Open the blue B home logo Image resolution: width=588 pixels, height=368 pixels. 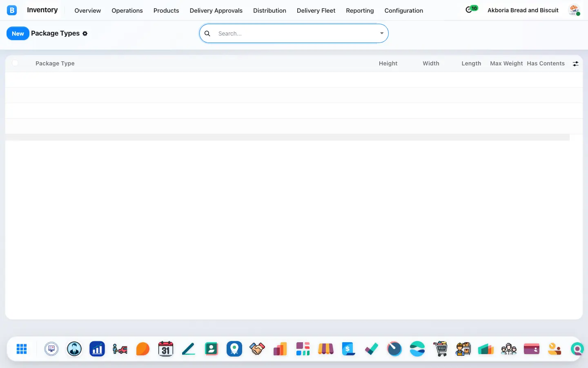[12, 10]
